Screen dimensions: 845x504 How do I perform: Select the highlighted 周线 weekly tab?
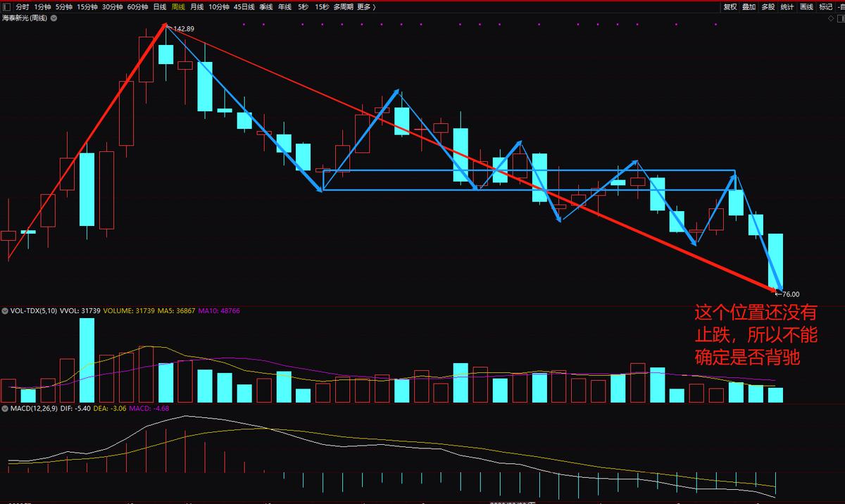click(178, 7)
